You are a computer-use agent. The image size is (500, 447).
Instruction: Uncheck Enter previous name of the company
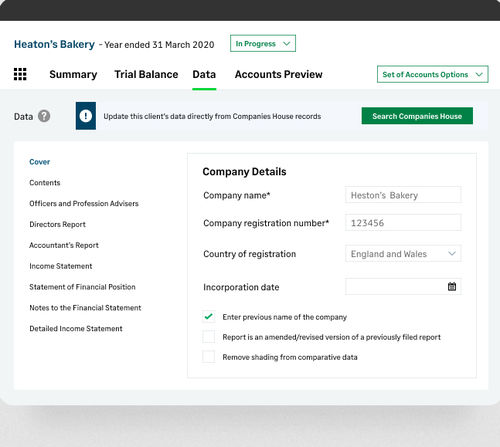pyautogui.click(x=209, y=317)
